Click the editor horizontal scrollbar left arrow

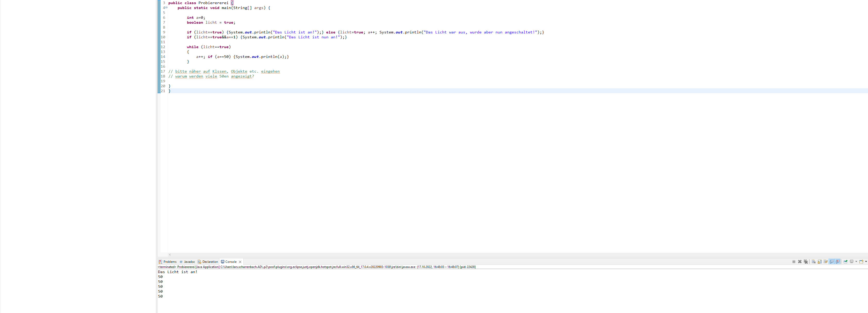[x=170, y=255]
